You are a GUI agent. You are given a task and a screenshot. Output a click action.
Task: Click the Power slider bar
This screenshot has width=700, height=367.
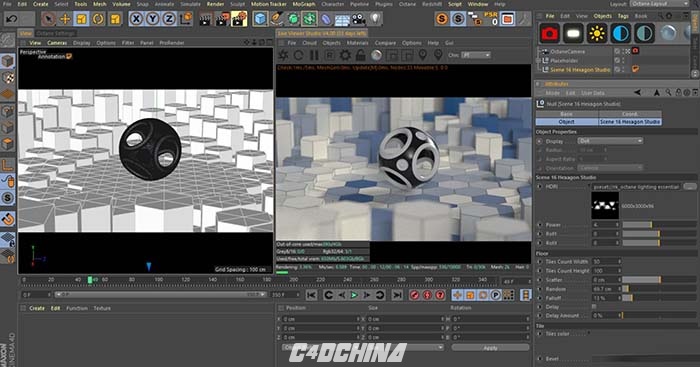[x=659, y=225]
